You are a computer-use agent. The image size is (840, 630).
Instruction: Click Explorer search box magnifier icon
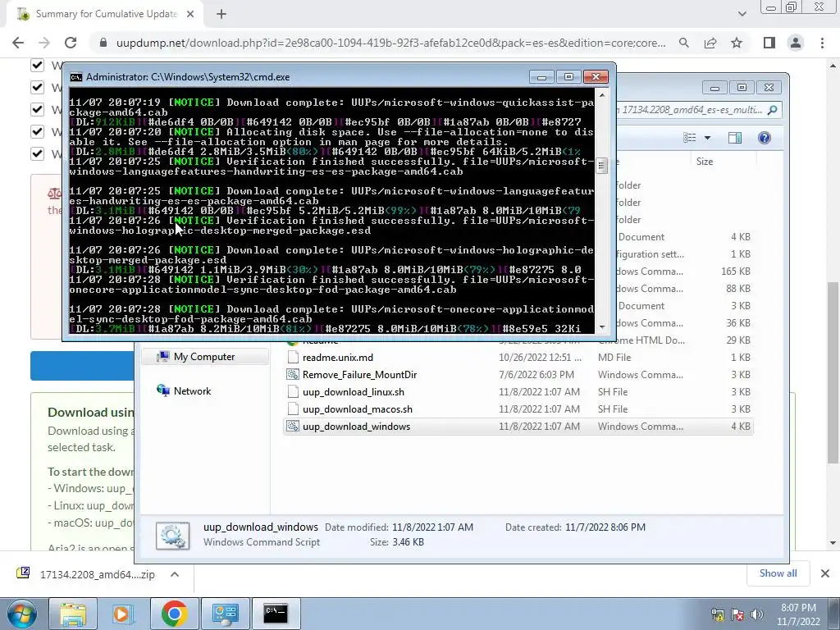(772, 110)
